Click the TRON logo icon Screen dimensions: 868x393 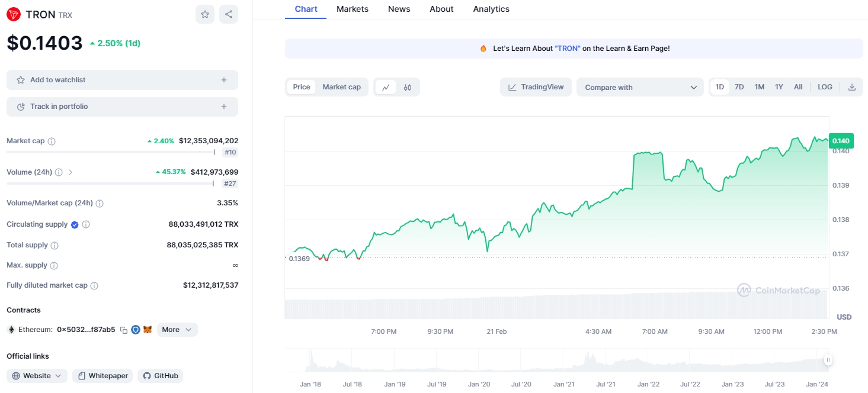point(14,14)
